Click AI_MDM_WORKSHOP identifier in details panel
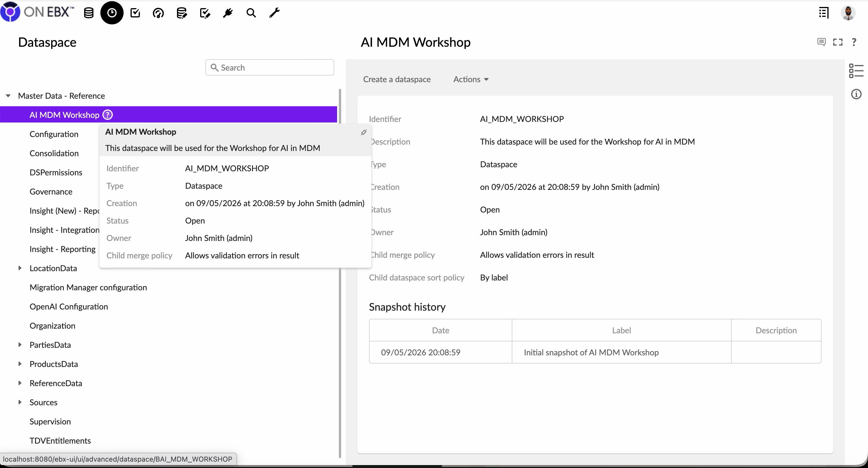Viewport: 868px width, 468px height. tap(522, 119)
